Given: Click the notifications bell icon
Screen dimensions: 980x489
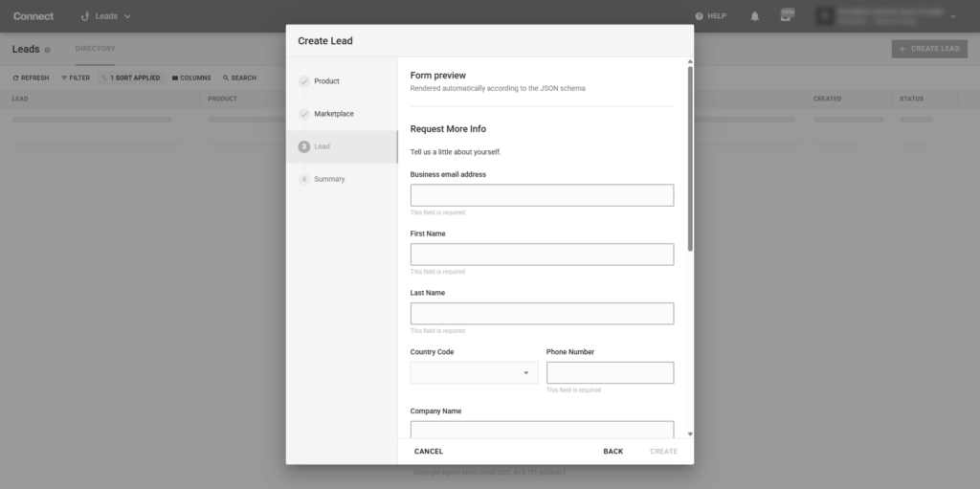Looking at the screenshot, I should tap(755, 16).
